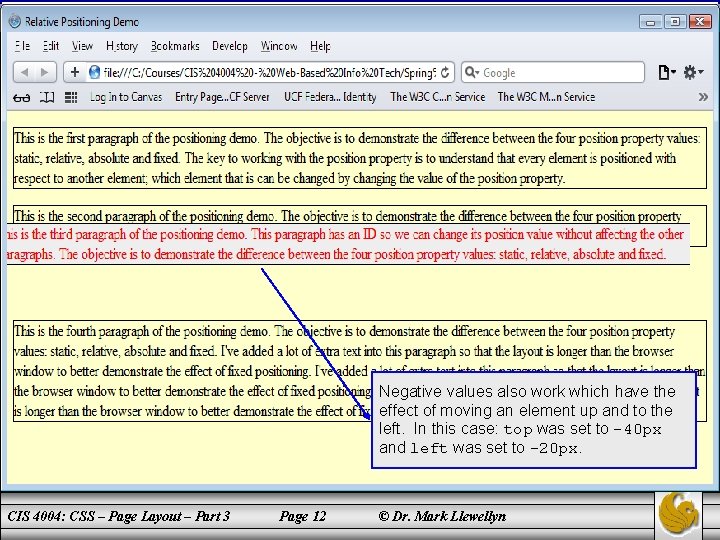720x540 pixels.
Task: Click the browser icon in title bar
Action: 15,22
